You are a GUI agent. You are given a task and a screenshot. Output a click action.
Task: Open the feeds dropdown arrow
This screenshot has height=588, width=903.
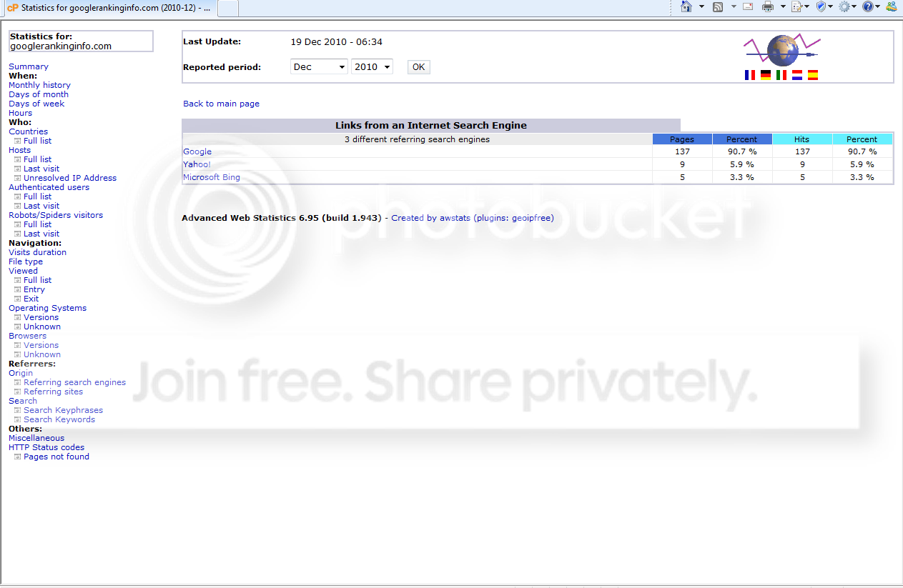pyautogui.click(x=733, y=6)
